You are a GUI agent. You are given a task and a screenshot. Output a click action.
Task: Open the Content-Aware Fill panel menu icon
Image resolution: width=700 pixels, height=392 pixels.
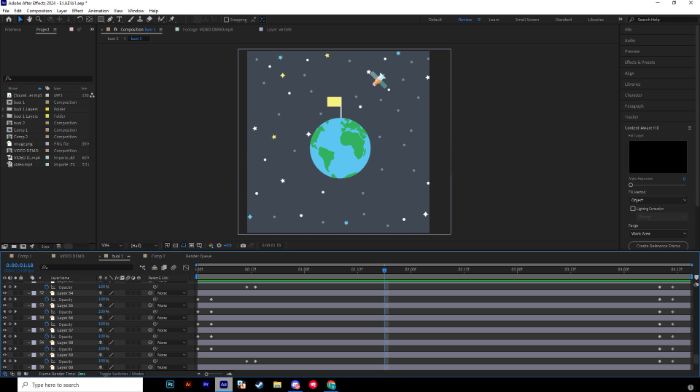click(x=689, y=128)
